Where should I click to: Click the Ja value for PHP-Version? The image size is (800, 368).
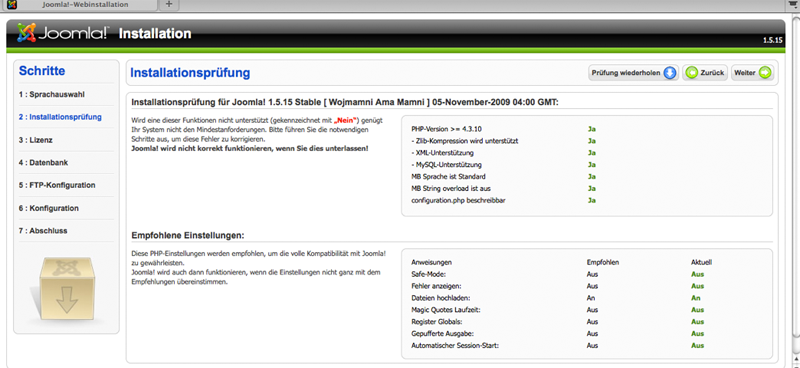(592, 129)
